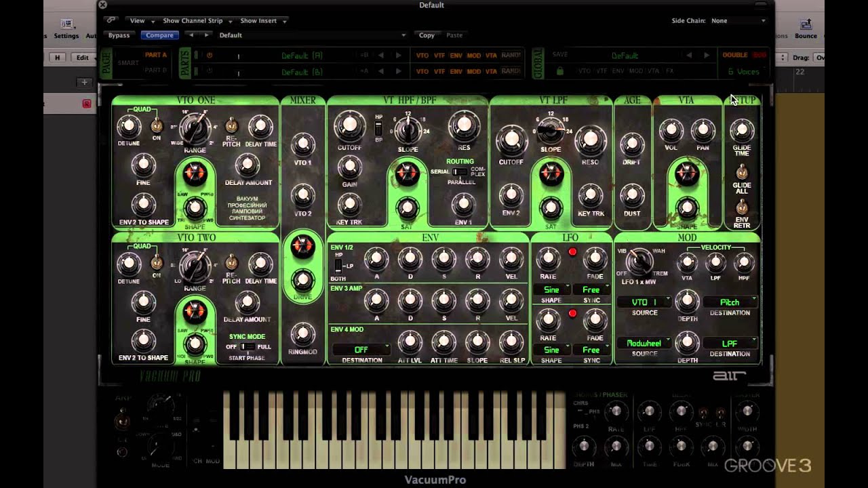868x488 pixels.
Task: Click the VTO TWO Range rotary selector
Action: [195, 267]
